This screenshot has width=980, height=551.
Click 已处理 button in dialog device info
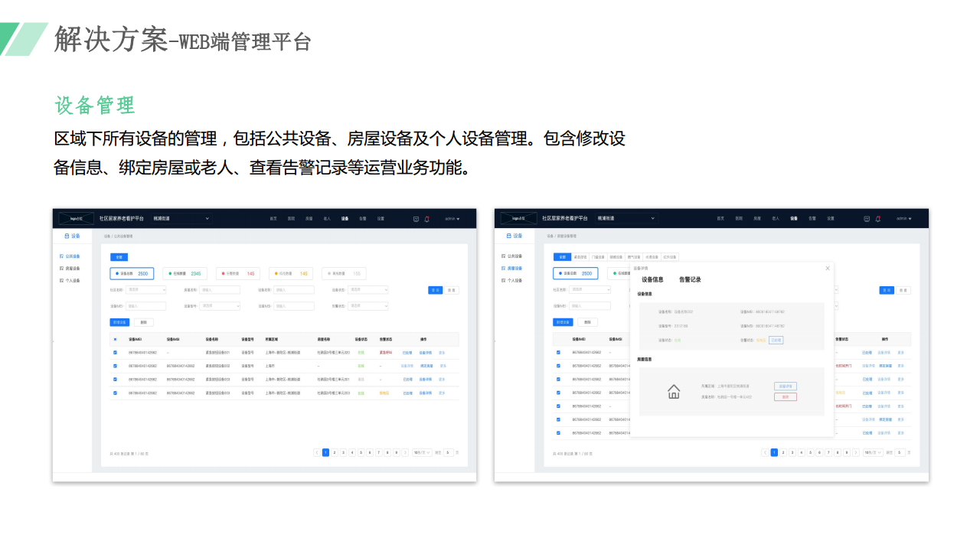[x=776, y=340]
